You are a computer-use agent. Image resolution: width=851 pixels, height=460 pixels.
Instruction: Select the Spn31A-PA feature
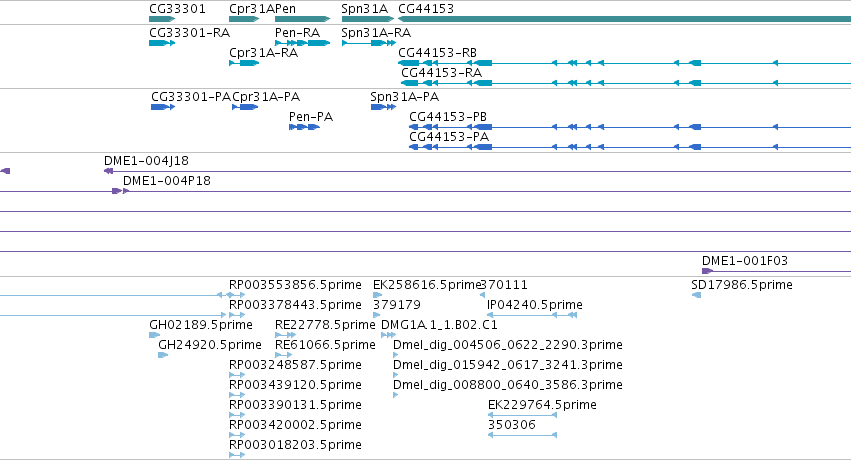tap(405, 97)
